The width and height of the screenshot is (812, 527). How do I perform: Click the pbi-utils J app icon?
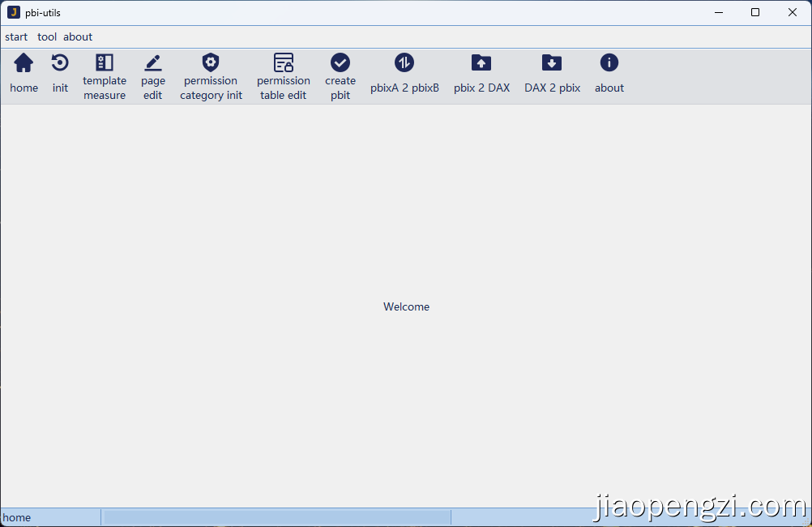coord(13,12)
